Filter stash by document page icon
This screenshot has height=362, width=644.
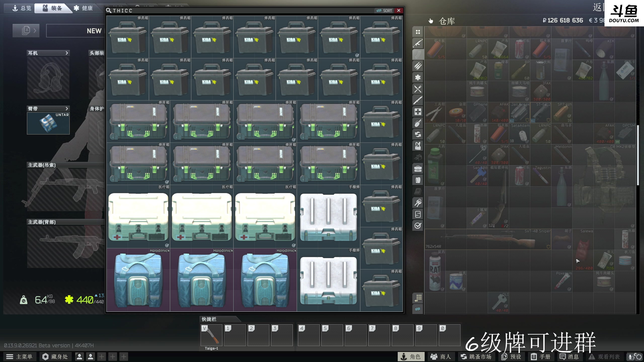point(418,214)
